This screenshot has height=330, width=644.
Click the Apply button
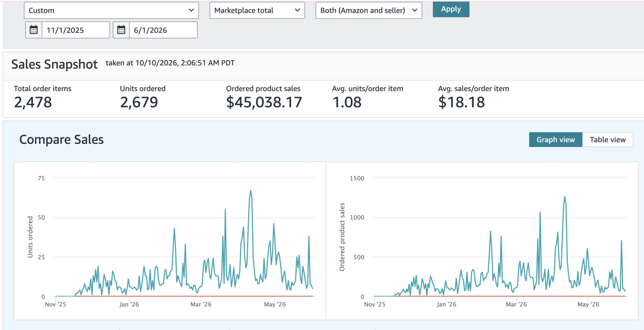[x=451, y=9]
